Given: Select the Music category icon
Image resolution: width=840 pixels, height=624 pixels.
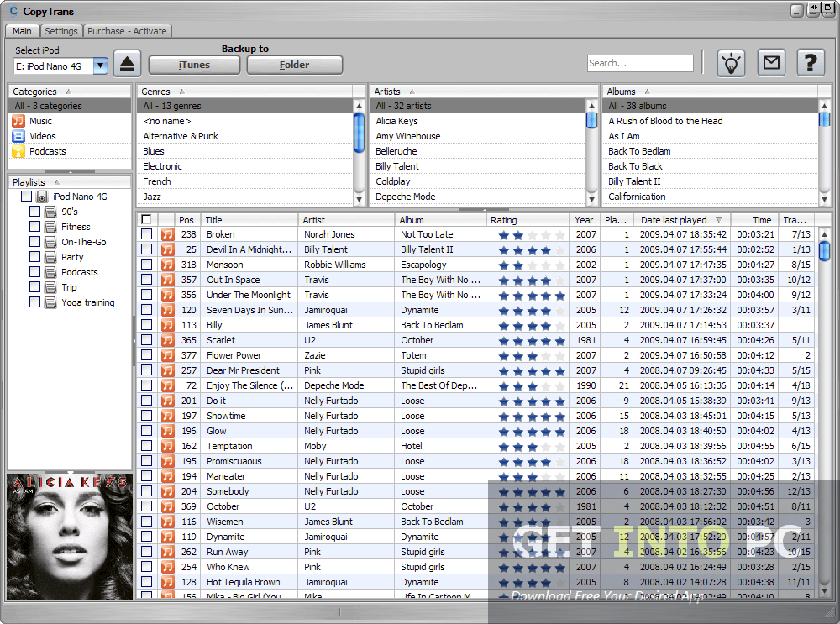Looking at the screenshot, I should [x=18, y=121].
